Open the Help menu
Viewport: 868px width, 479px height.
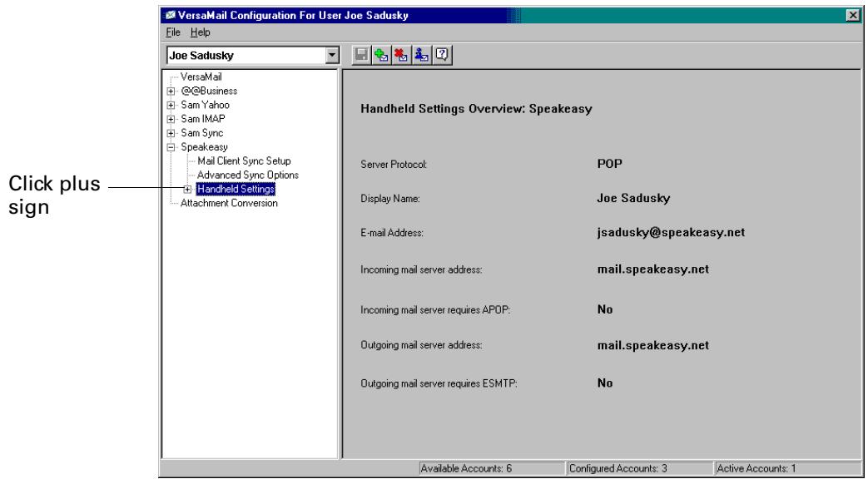click(x=201, y=32)
